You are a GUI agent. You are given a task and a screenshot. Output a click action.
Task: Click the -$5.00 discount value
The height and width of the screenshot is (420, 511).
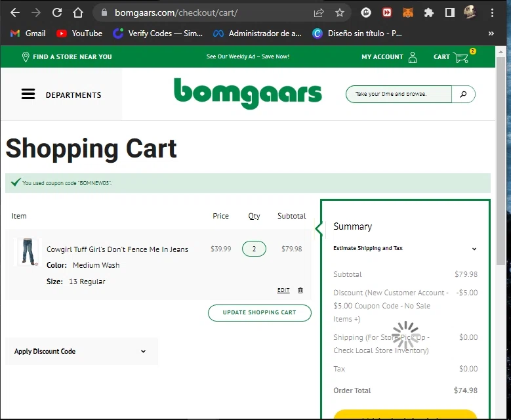click(467, 293)
